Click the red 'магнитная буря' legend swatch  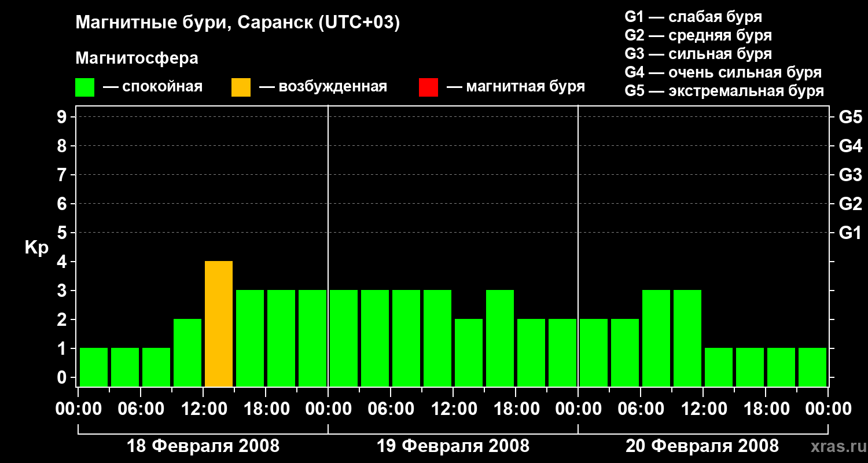coord(428,87)
